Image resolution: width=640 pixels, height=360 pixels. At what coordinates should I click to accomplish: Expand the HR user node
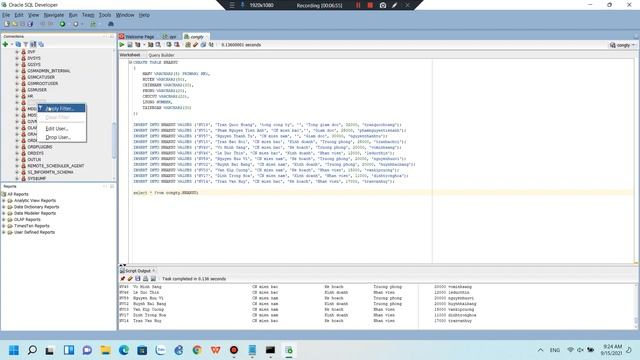17,96
